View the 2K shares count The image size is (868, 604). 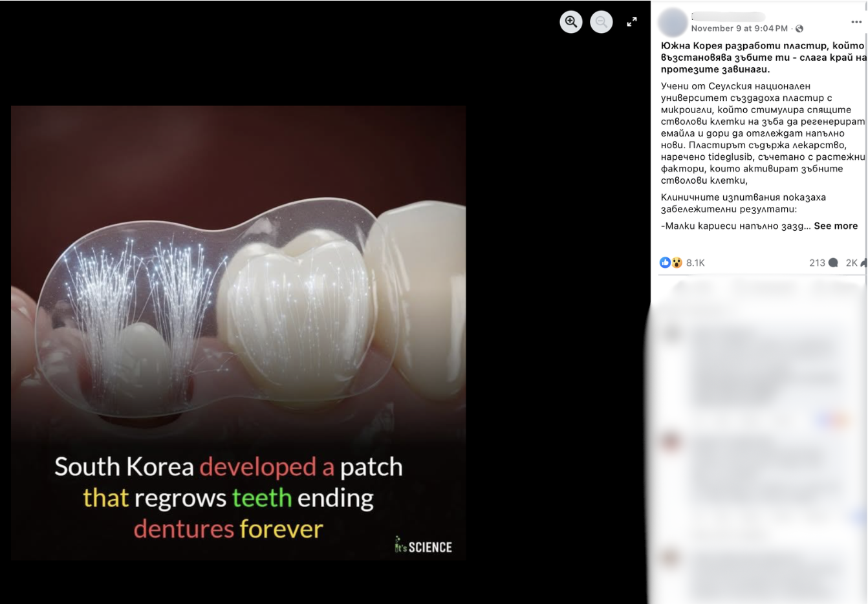point(851,263)
